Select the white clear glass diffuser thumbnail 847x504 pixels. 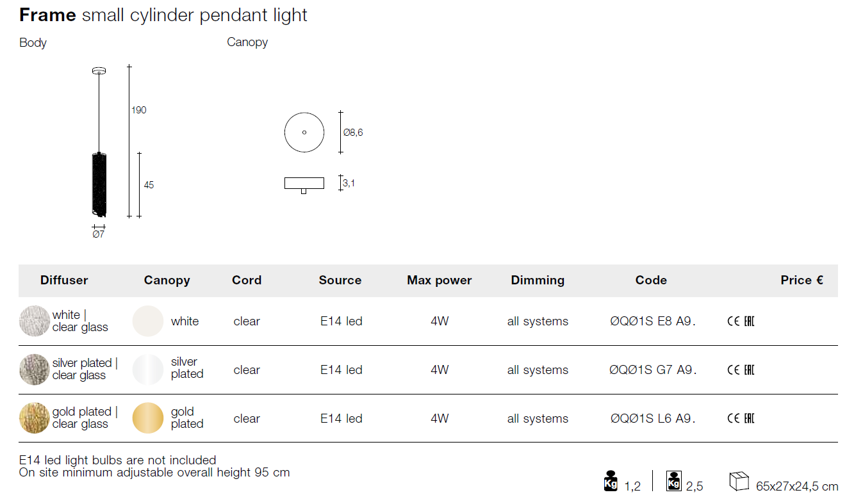(35, 321)
